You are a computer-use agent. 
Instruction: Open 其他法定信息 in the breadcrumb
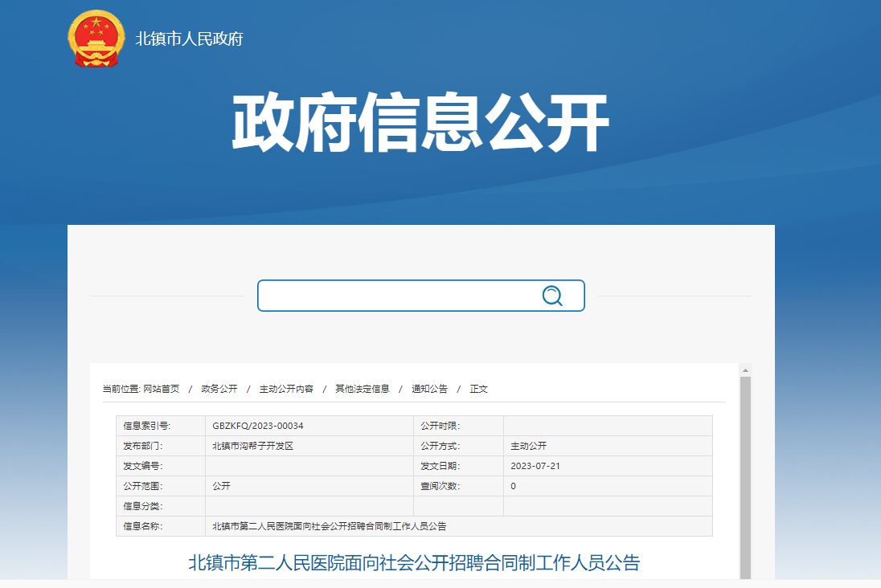pos(363,389)
